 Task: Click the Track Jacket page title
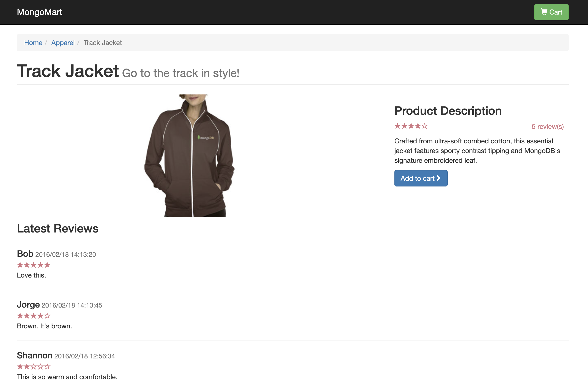tap(68, 71)
